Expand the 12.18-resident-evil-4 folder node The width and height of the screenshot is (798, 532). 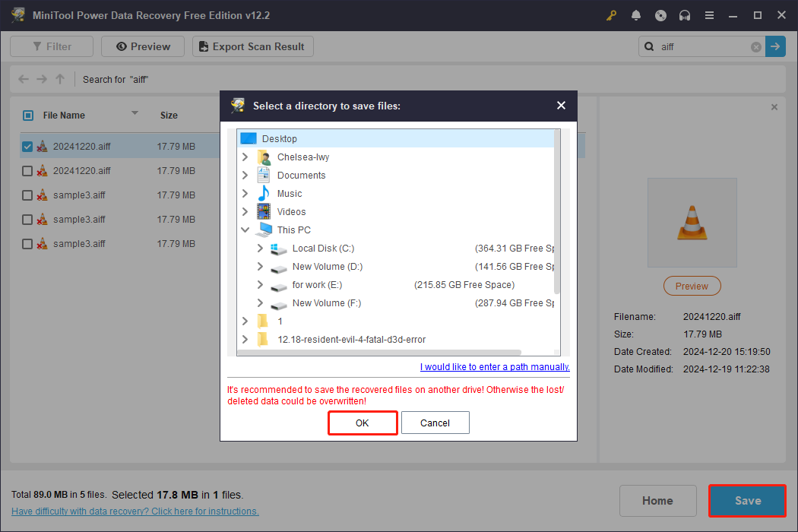(245, 340)
